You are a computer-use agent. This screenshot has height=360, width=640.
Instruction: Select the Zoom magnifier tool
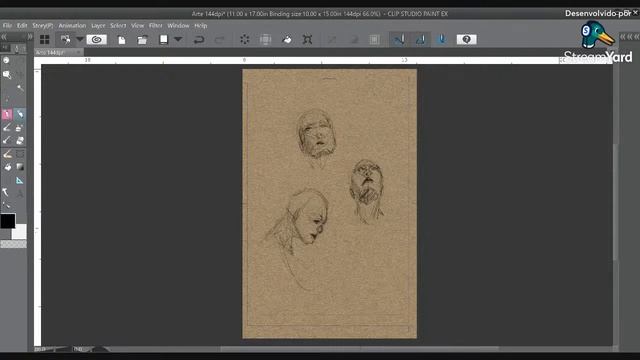point(7,75)
